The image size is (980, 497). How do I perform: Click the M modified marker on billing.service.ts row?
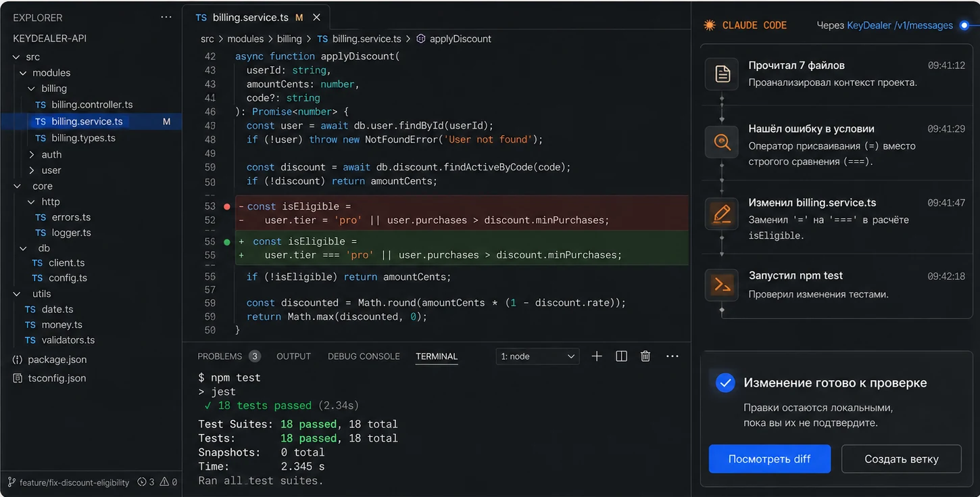(167, 122)
